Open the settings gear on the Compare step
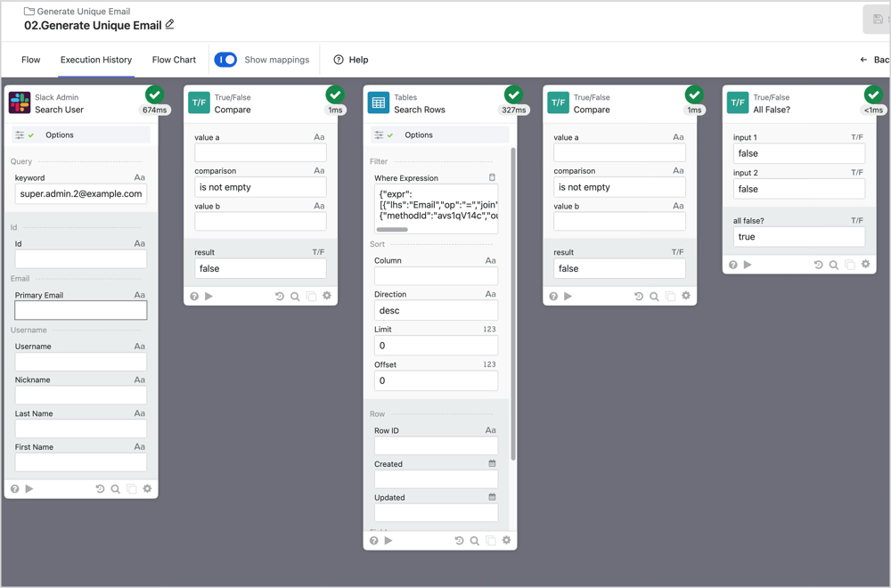The height and width of the screenshot is (588, 891). pyautogui.click(x=326, y=295)
